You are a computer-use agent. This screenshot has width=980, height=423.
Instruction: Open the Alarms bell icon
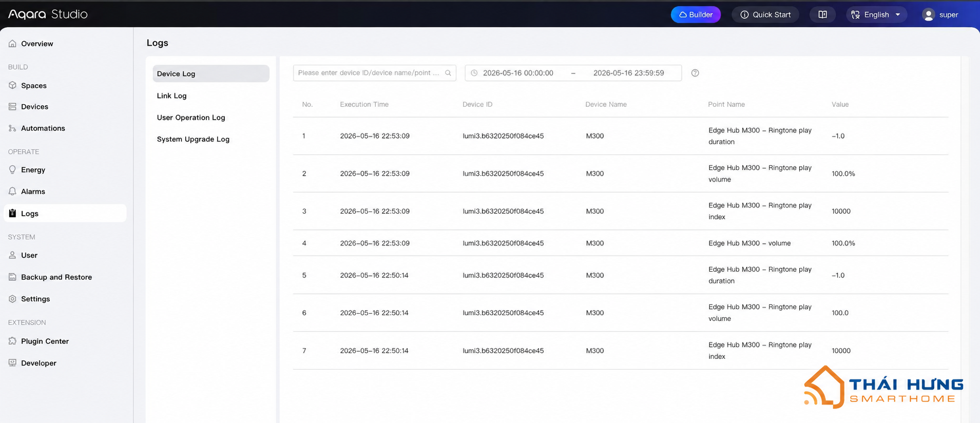click(12, 191)
